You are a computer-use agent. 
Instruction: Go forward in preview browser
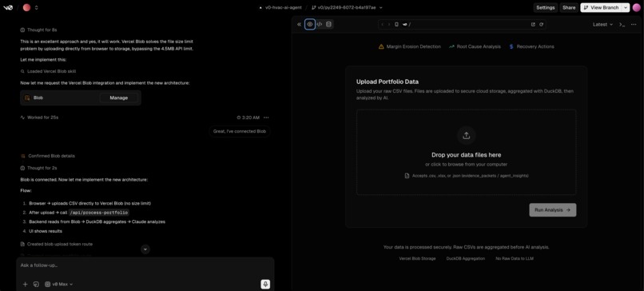click(389, 25)
